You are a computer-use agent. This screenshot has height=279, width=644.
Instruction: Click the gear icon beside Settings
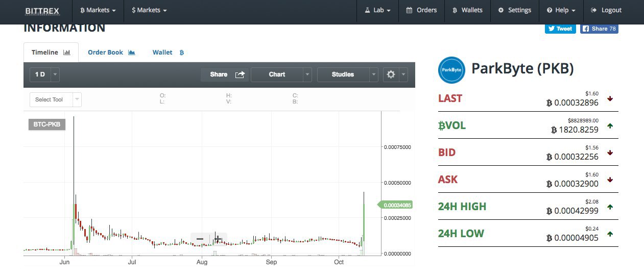[x=501, y=10]
